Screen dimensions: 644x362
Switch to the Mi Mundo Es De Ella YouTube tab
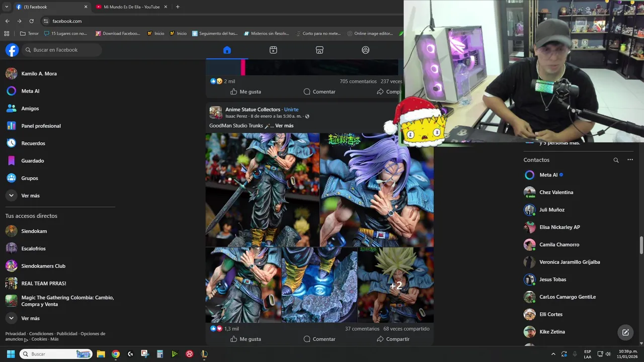(131, 7)
